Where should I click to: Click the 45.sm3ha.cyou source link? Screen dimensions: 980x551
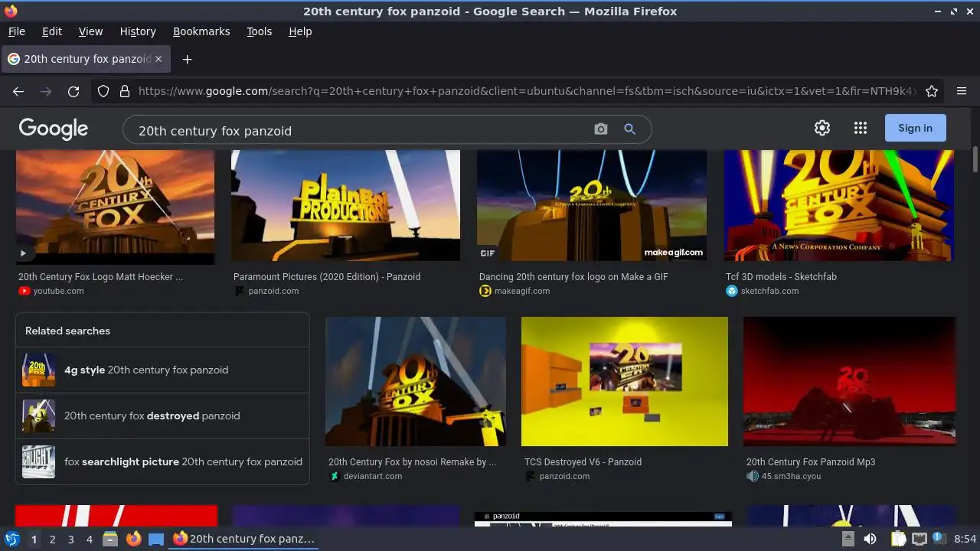pyautogui.click(x=791, y=476)
